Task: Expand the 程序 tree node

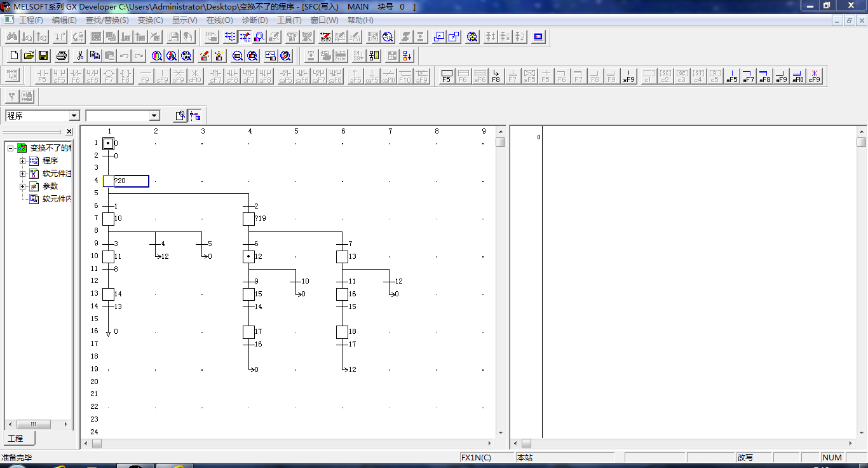Action: [x=22, y=161]
